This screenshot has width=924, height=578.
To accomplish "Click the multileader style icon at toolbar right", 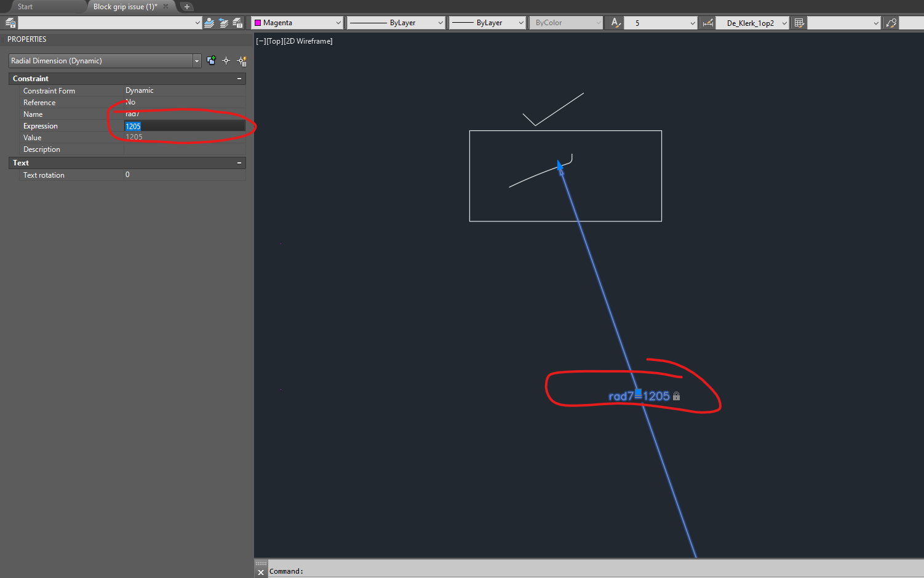I will (x=891, y=23).
